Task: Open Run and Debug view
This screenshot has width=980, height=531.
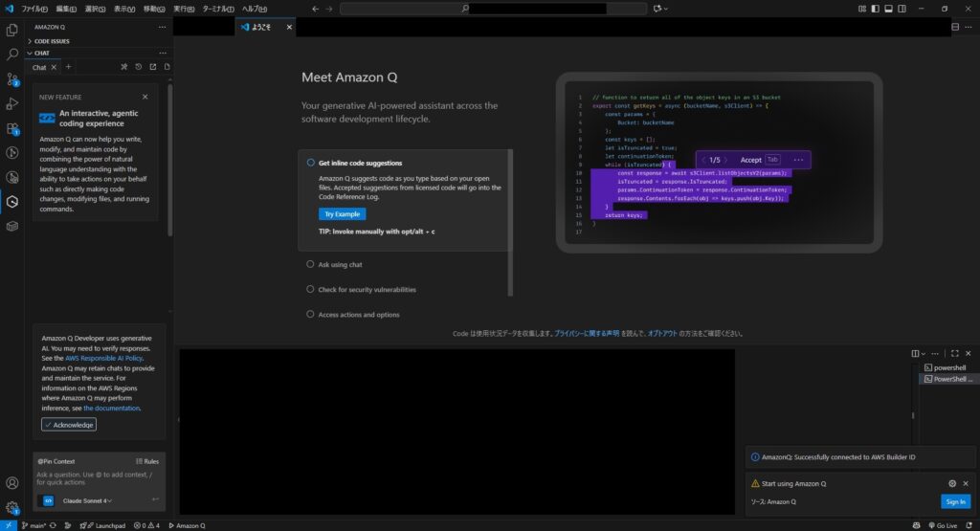Action: [x=11, y=103]
